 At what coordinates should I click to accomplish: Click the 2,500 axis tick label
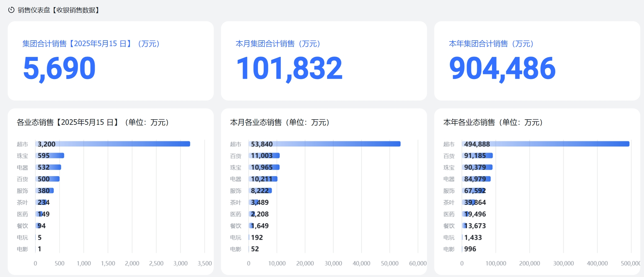click(x=156, y=263)
